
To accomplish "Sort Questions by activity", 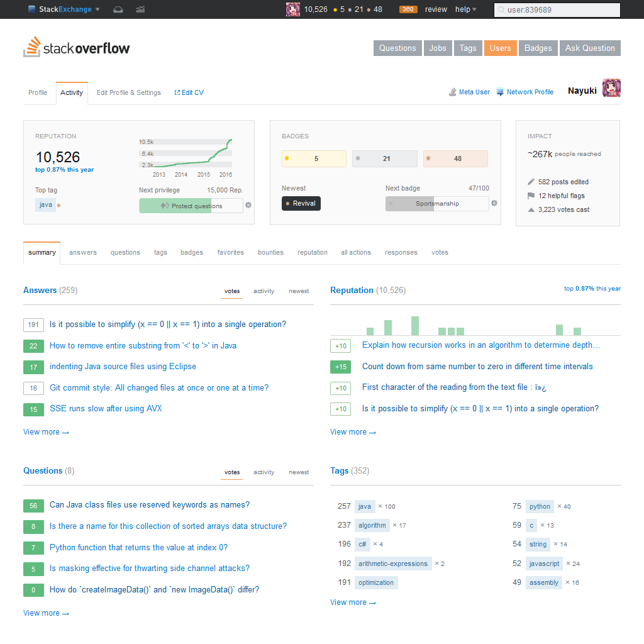I will (x=264, y=472).
